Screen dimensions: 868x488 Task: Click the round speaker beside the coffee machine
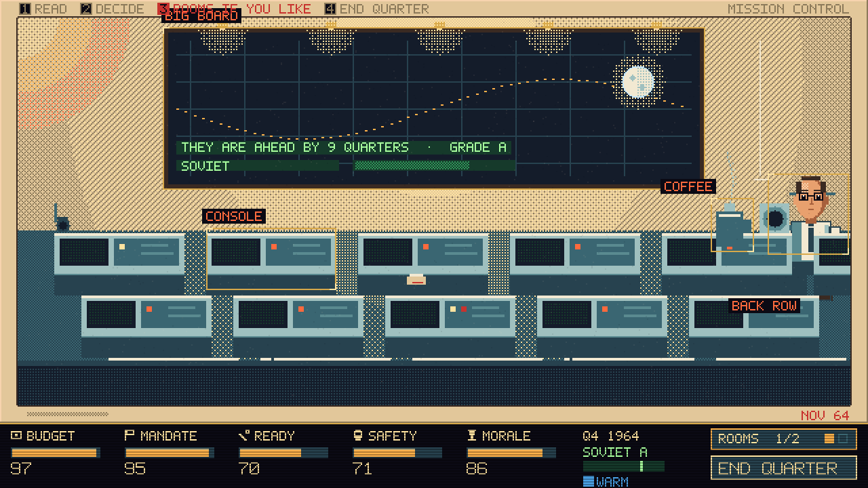(x=774, y=218)
